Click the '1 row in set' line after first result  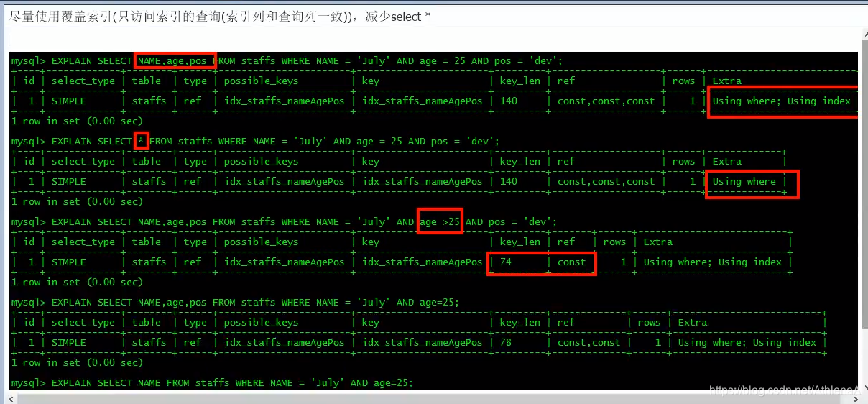click(x=78, y=121)
